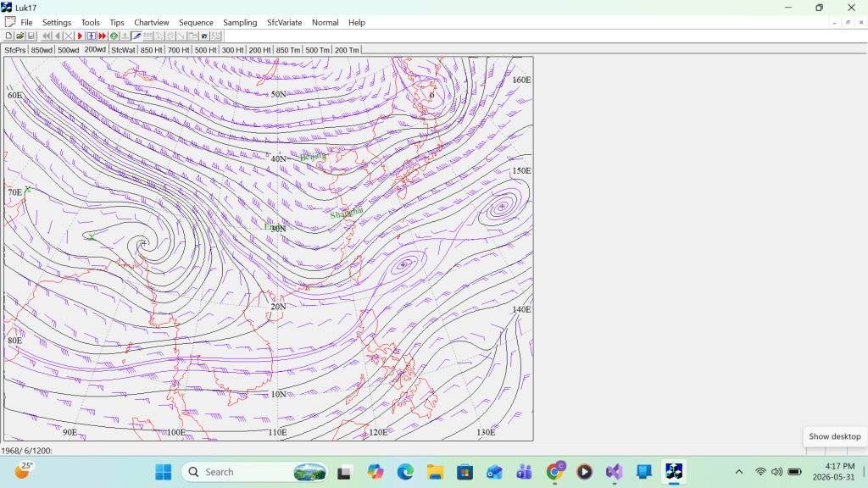This screenshot has height=488, width=868.
Task: Click the red play arrow icon
Action: pos(81,36)
